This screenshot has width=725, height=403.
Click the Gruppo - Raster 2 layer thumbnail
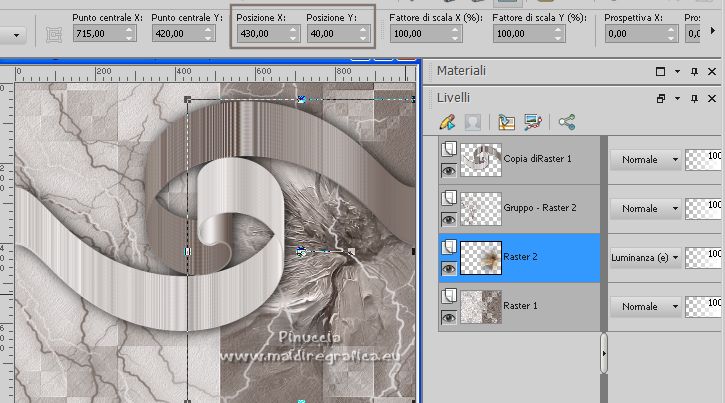(481, 209)
